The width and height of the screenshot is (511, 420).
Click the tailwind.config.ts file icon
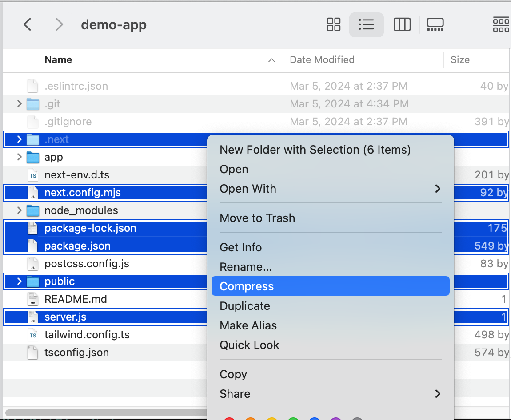pyautogui.click(x=33, y=335)
